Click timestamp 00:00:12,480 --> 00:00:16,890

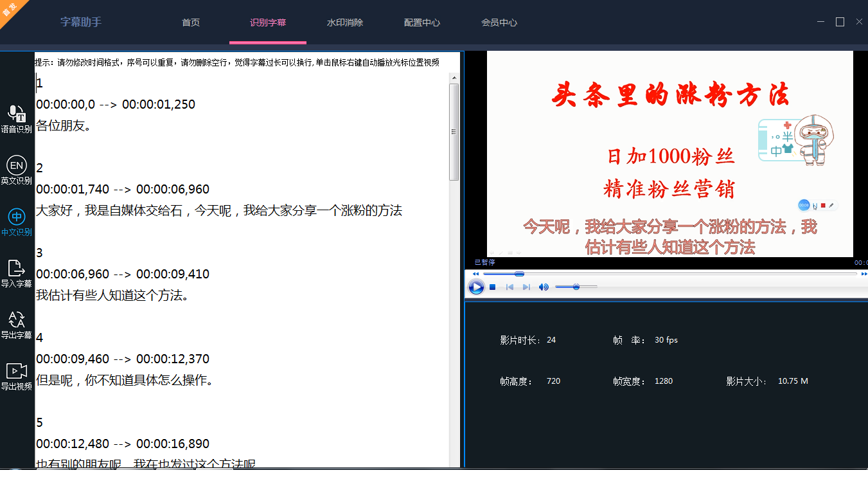(123, 444)
